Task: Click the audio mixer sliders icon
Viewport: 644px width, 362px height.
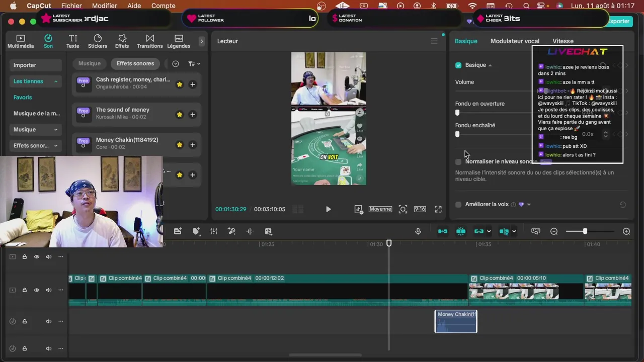Action: click(214, 231)
